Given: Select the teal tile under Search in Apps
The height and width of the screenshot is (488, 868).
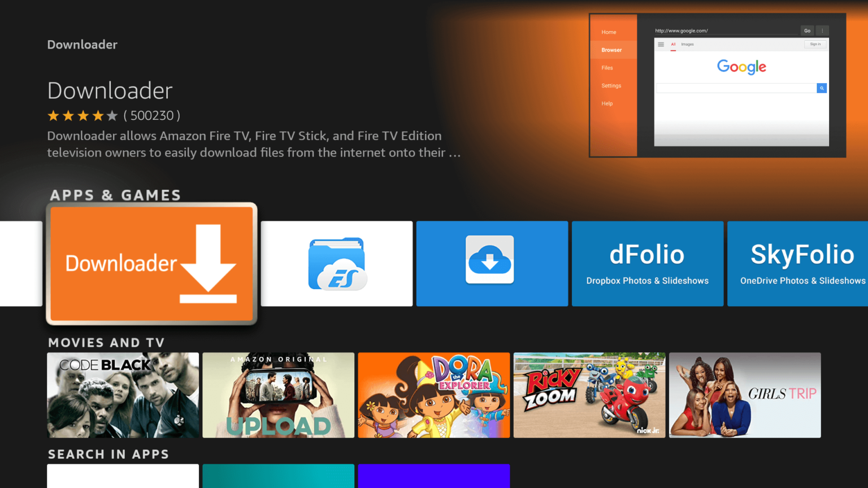Looking at the screenshot, I should tap(279, 476).
